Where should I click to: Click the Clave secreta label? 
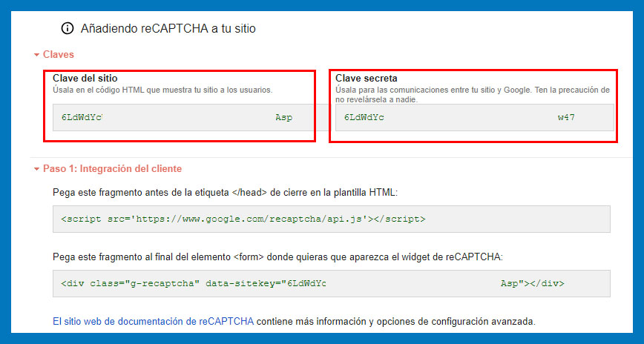[367, 78]
